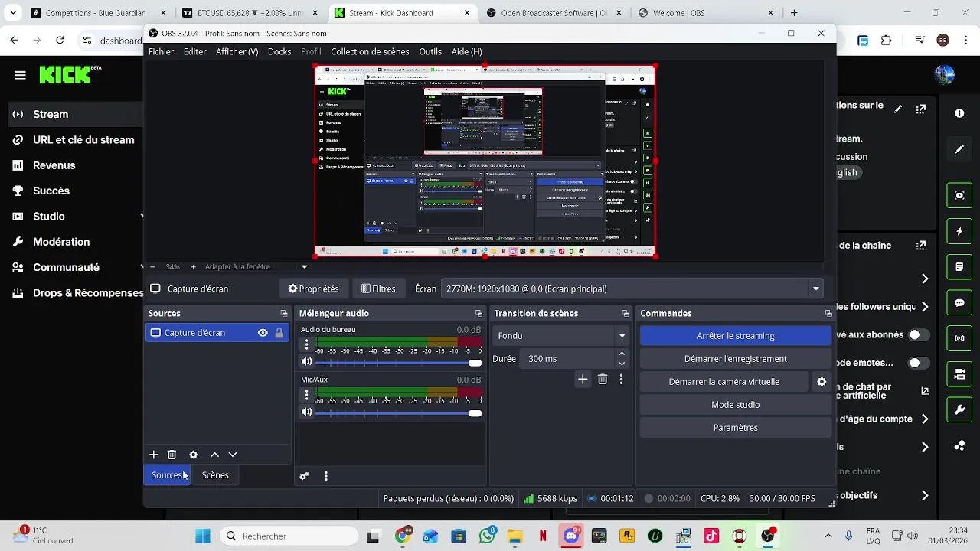980x551 pixels.
Task: Delete the scene transition with trash icon
Action: (603, 379)
